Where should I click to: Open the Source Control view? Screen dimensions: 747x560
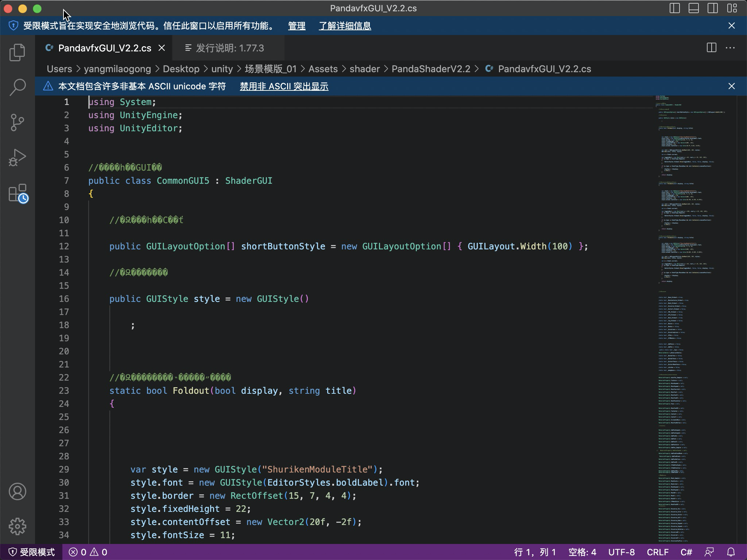17,122
